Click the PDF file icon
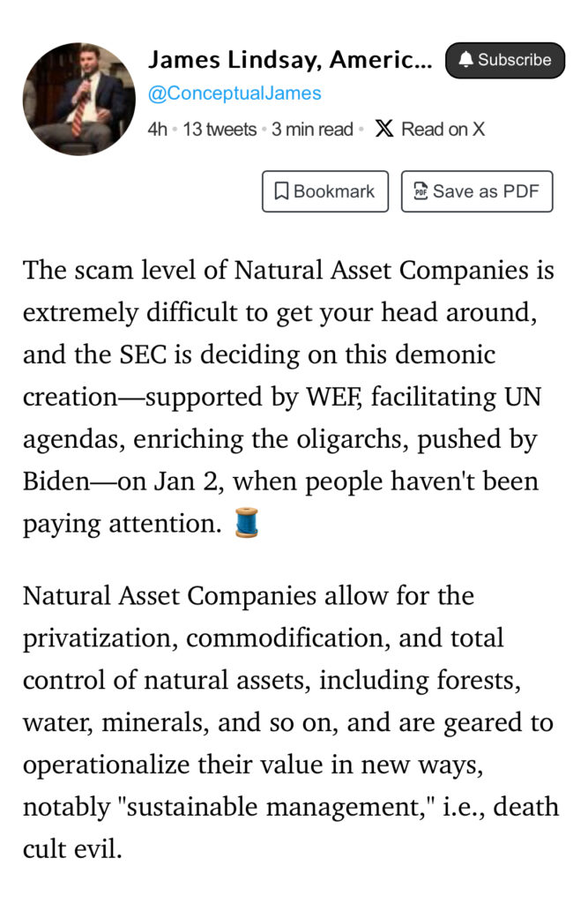The height and width of the screenshot is (903, 588). click(x=421, y=191)
